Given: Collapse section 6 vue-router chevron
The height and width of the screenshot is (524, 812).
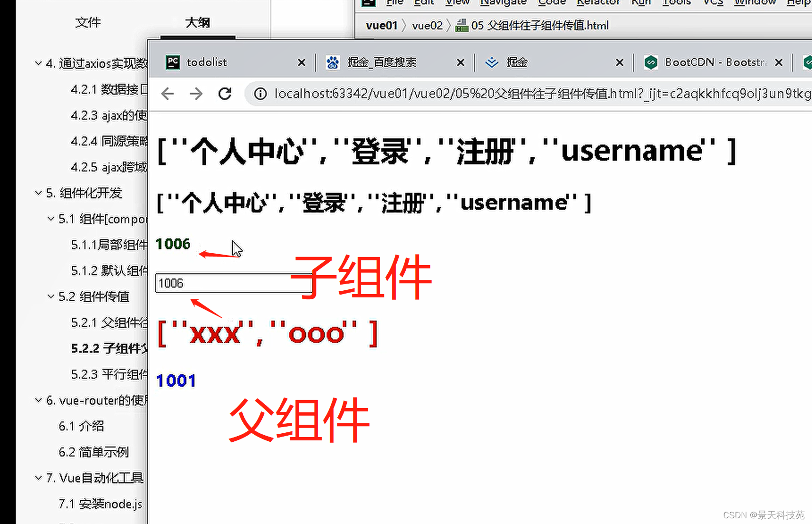Looking at the screenshot, I should click(x=38, y=400).
